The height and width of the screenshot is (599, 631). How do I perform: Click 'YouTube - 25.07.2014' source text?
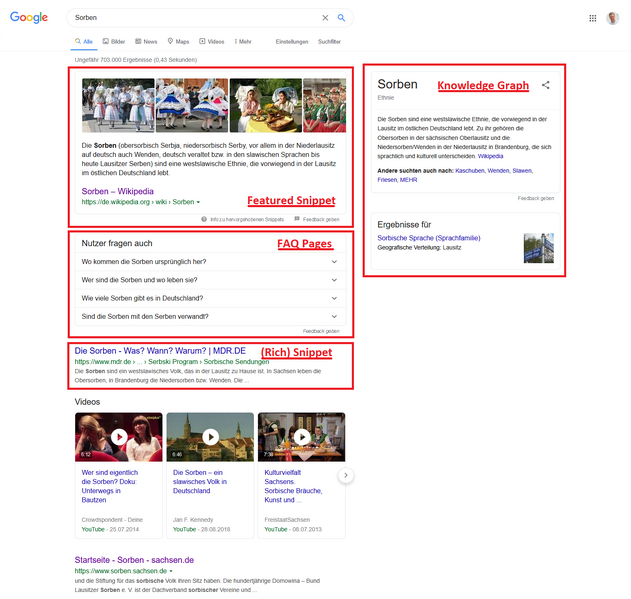point(110,529)
